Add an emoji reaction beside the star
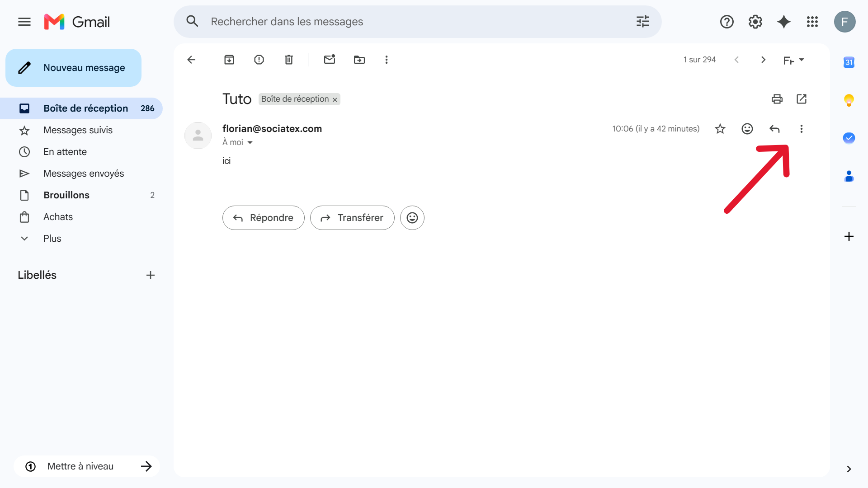This screenshot has width=868, height=488. 747,129
